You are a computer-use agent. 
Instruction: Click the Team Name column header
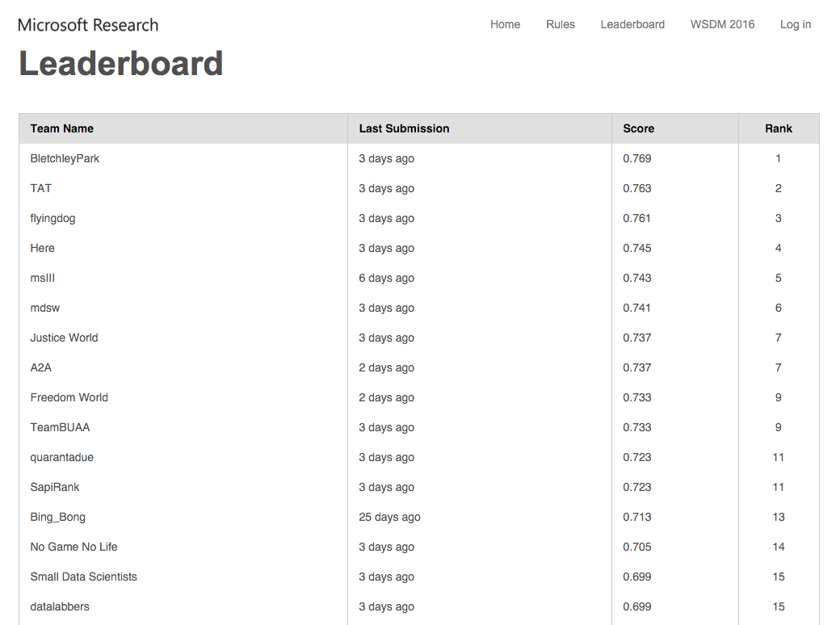point(62,128)
